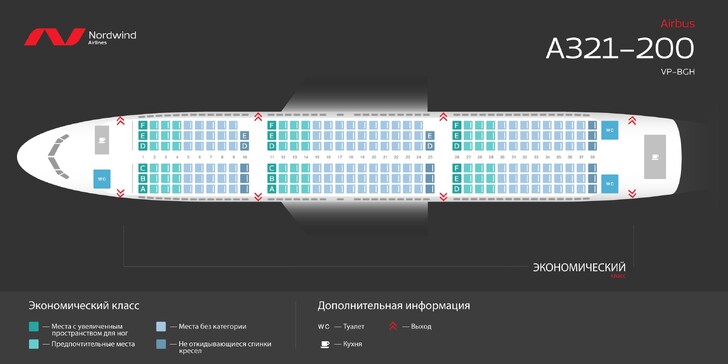The width and height of the screenshot is (728, 364).
Task: Select seat 25D before the third exit
Action: [430, 146]
